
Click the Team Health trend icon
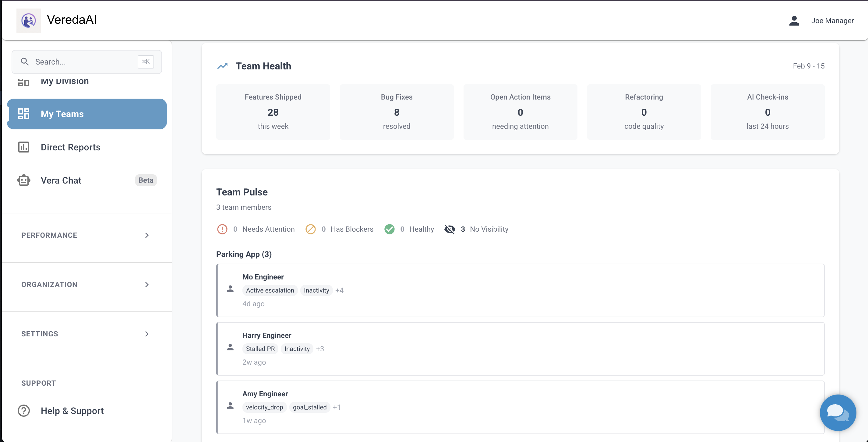pos(222,66)
